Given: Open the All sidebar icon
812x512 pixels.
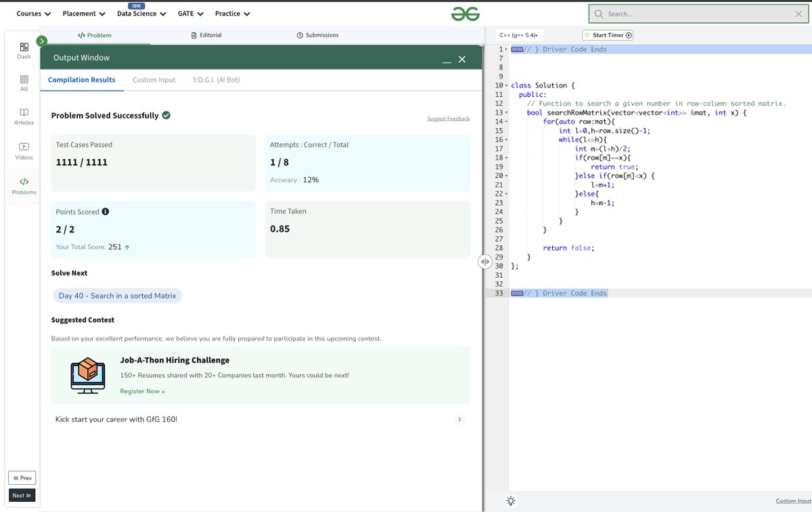Looking at the screenshot, I should coord(24,83).
